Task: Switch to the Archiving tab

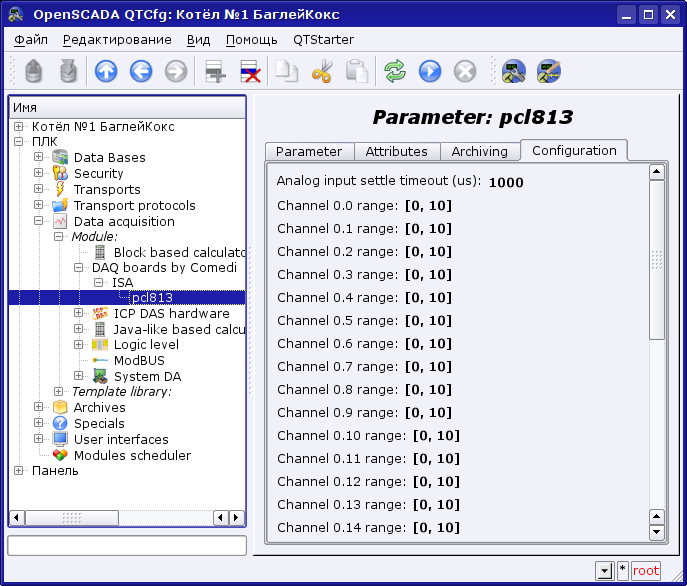Action: [x=479, y=151]
